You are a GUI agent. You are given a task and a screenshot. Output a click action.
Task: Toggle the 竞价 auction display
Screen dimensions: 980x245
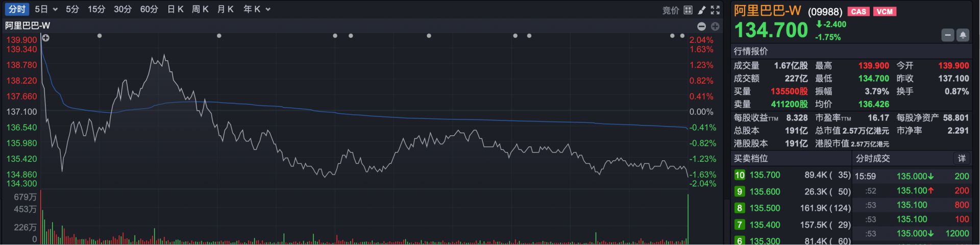click(670, 10)
